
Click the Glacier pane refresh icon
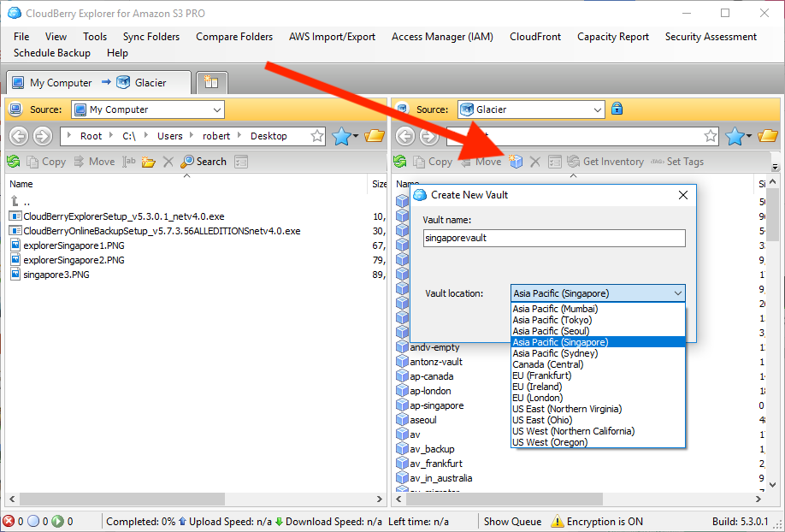[x=399, y=162]
